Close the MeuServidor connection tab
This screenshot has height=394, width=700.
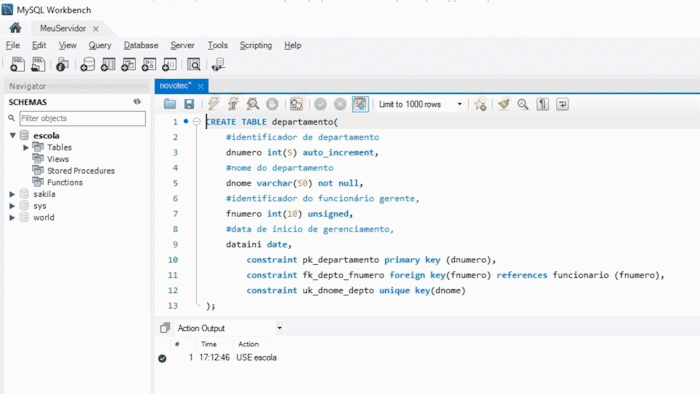click(96, 29)
